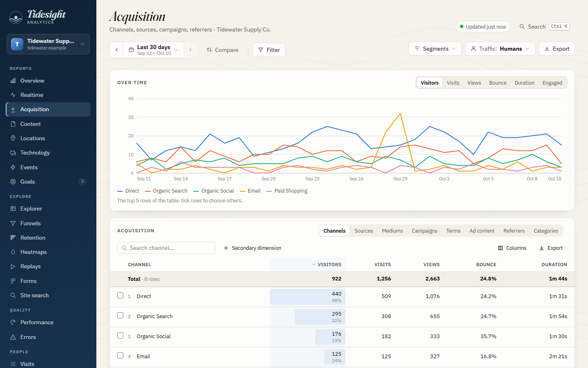Click the Forms lines icon
The height and width of the screenshot is (368, 588).
pyautogui.click(x=13, y=281)
